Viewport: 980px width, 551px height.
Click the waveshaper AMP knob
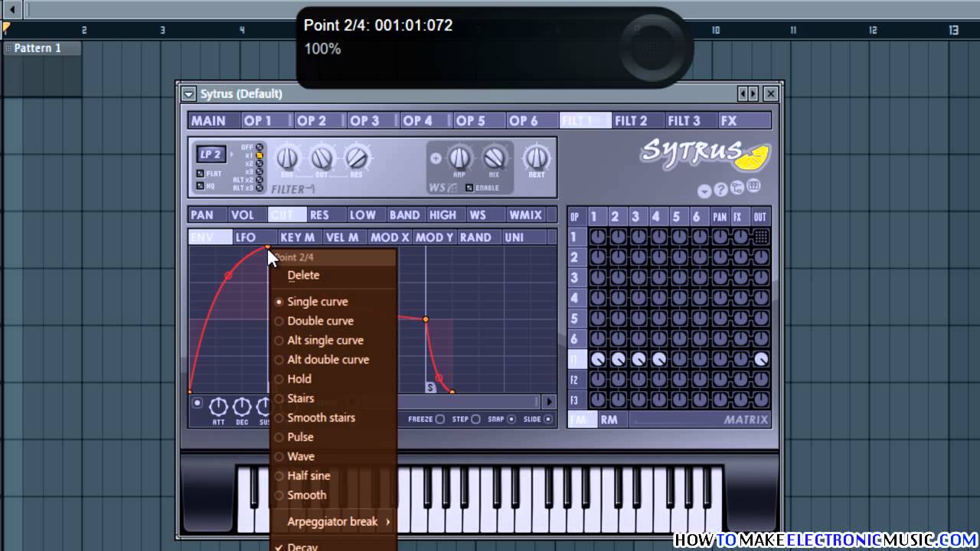(x=459, y=158)
